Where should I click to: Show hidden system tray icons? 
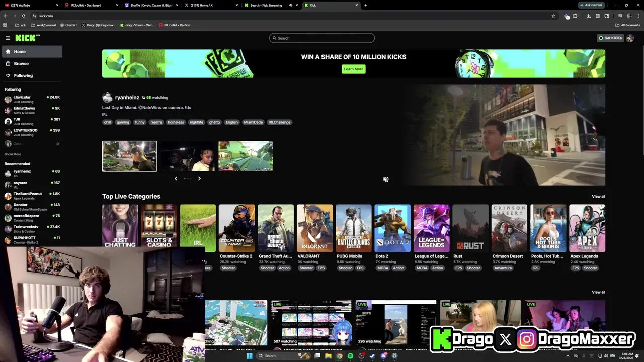(568, 356)
